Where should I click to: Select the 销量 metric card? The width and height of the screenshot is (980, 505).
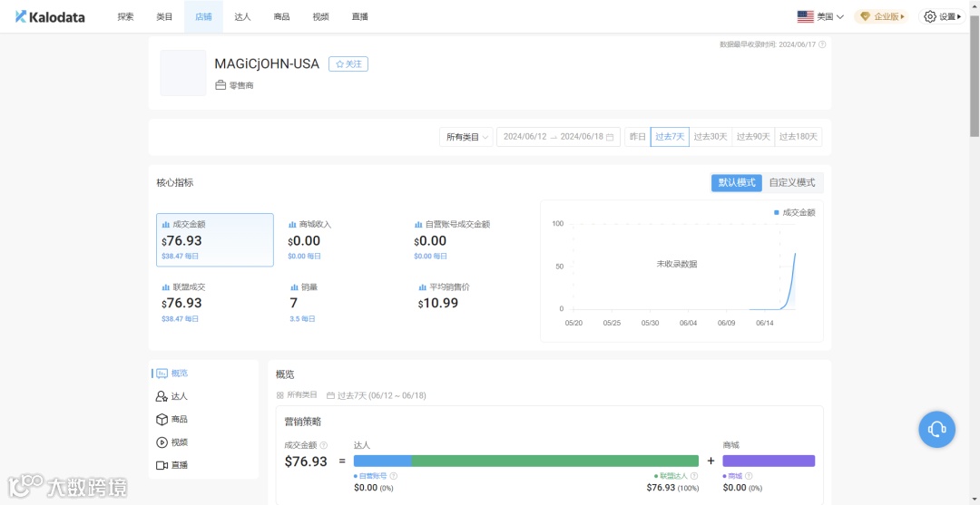pyautogui.click(x=341, y=304)
